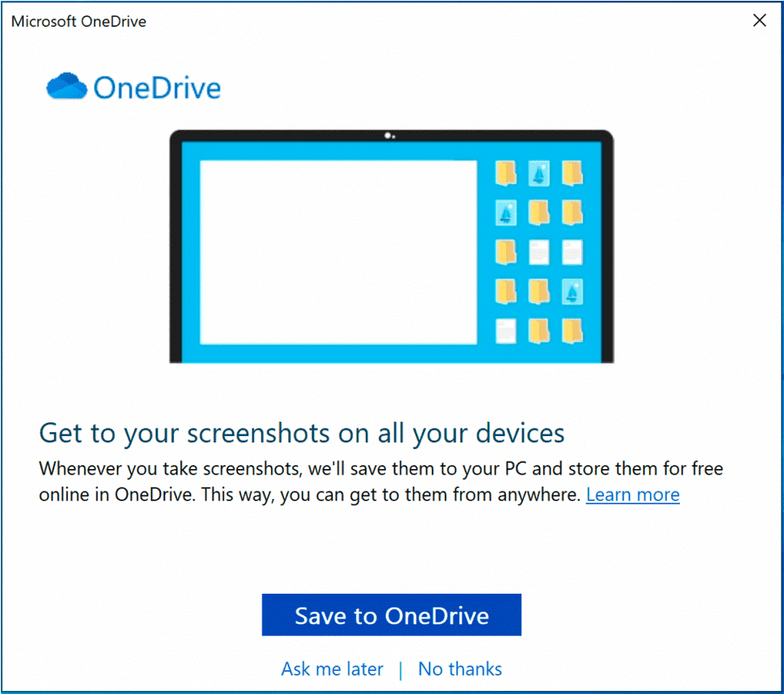Choose Ask me later
Image resolution: width=784 pixels, height=694 pixels.
tap(332, 669)
